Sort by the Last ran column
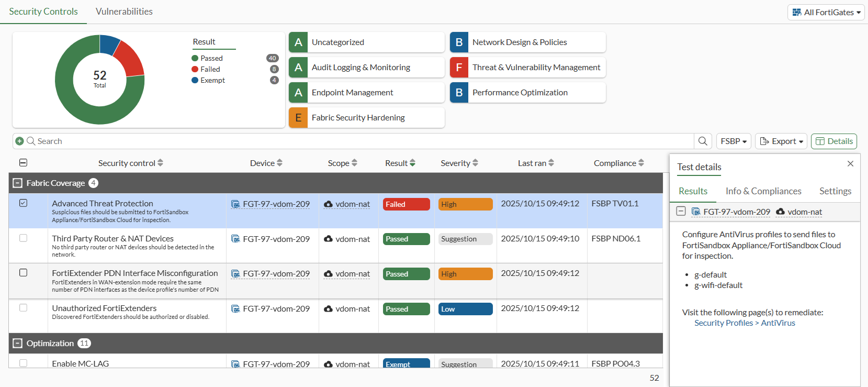868x387 pixels. point(535,163)
